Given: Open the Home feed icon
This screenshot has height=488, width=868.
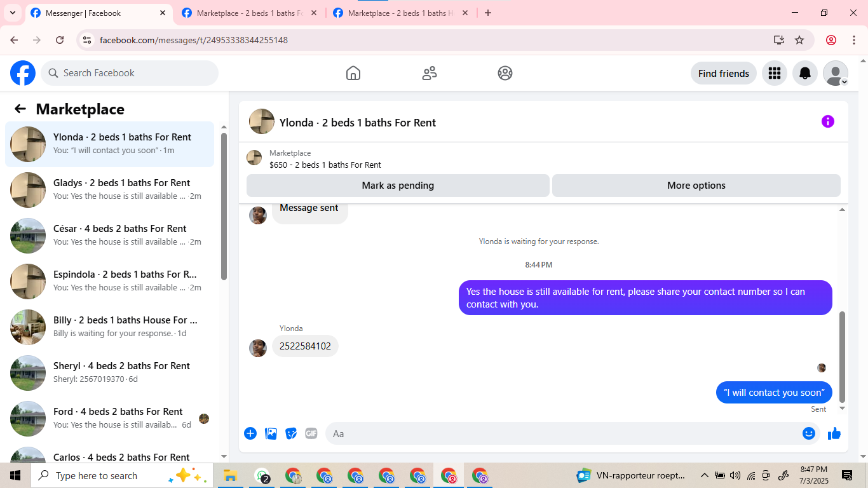Looking at the screenshot, I should click(353, 73).
